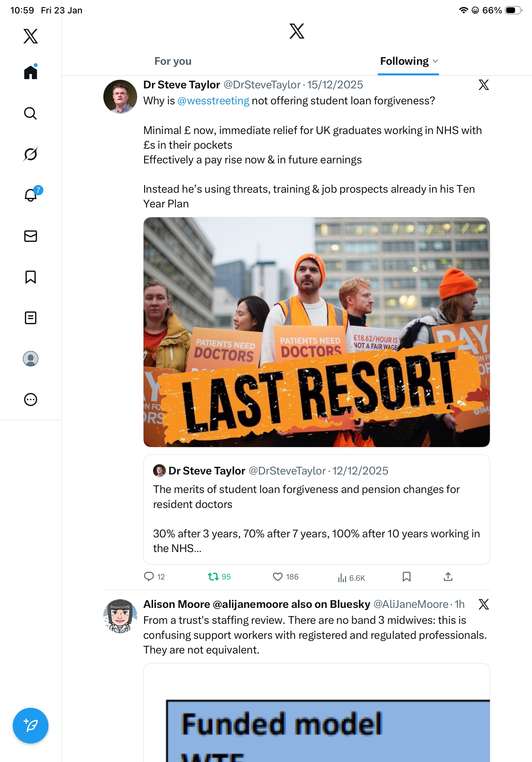Open the LAST RESORT protest image
This screenshot has height=762, width=532.
click(316, 332)
